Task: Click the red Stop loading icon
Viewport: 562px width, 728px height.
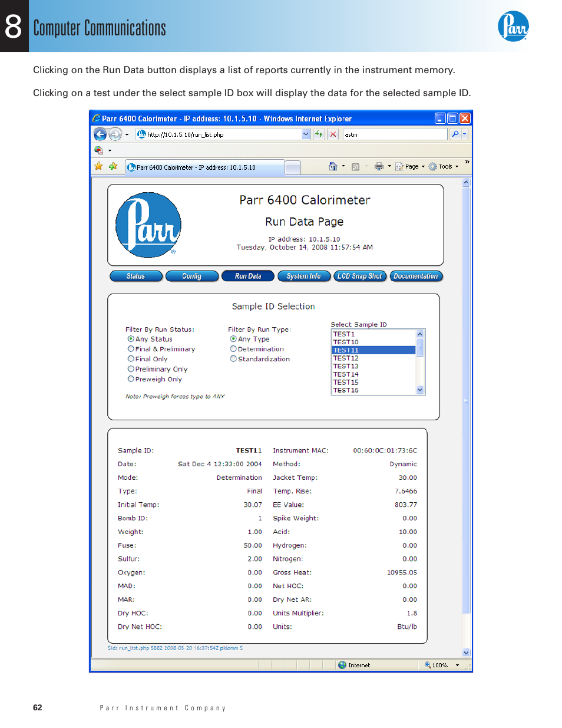Action: tap(333, 134)
